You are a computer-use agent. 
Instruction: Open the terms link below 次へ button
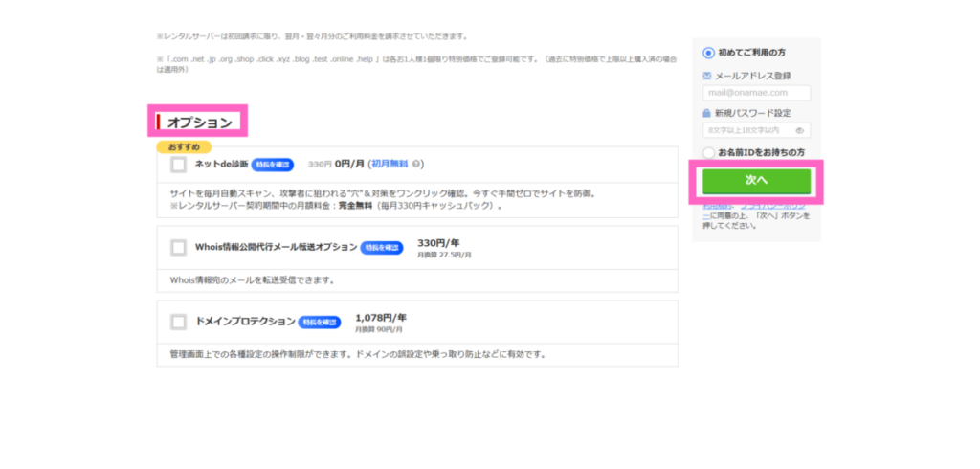point(718,206)
